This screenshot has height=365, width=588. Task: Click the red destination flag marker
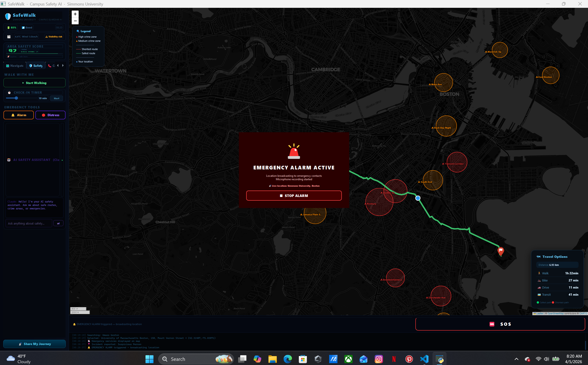500,251
